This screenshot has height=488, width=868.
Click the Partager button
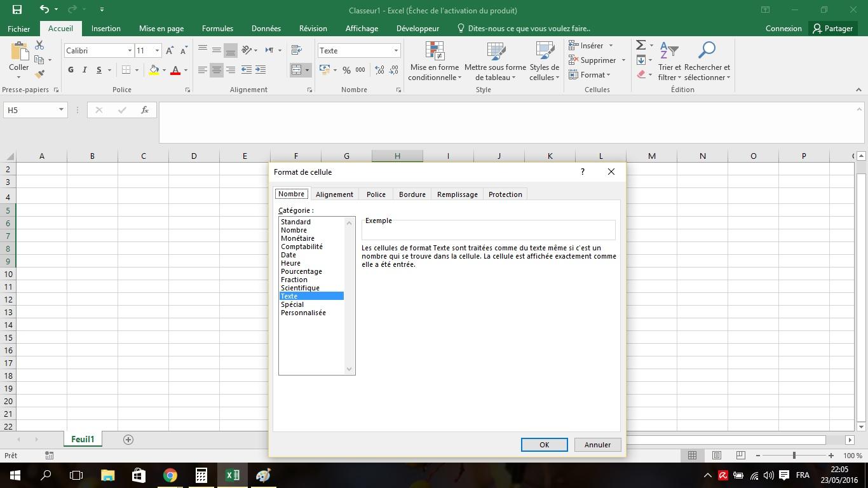[x=833, y=29]
